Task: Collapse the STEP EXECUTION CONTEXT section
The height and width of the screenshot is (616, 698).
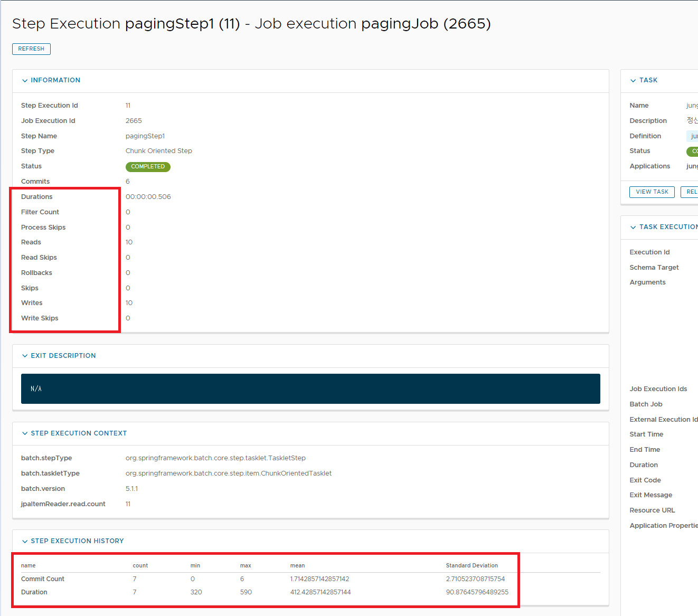Action: coord(25,433)
